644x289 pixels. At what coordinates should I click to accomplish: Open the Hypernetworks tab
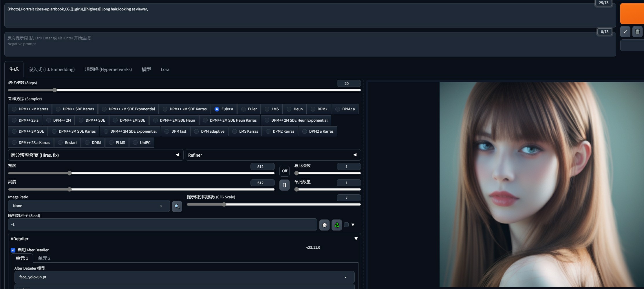pyautogui.click(x=108, y=69)
